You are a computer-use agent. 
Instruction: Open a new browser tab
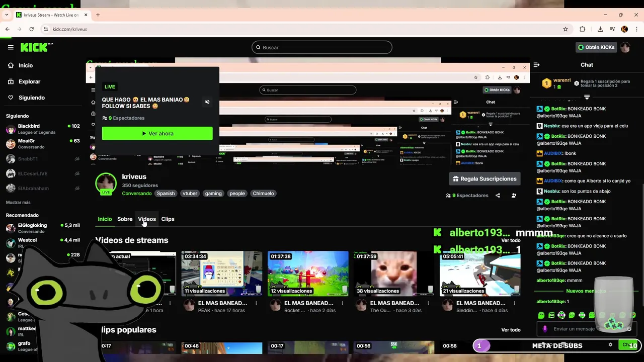[x=98, y=15]
